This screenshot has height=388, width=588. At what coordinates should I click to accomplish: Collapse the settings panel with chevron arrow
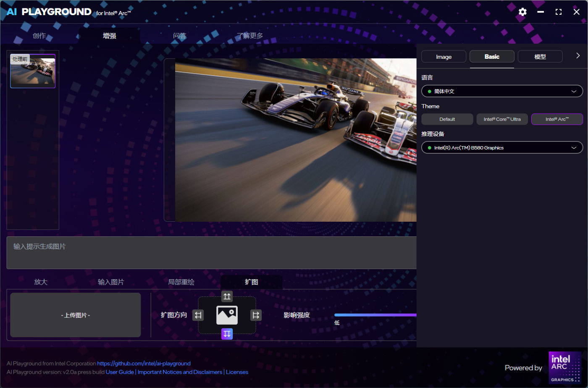pyautogui.click(x=578, y=56)
